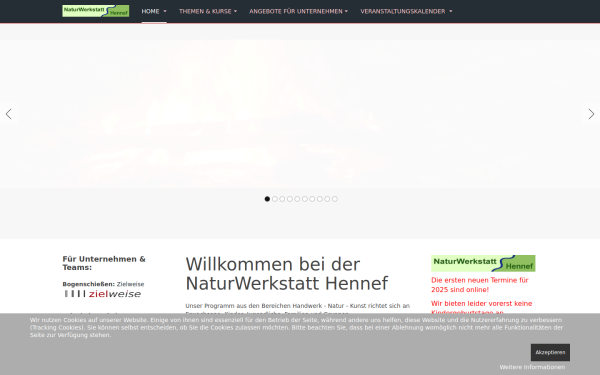Select the fifth slideshow indicator dot
The height and width of the screenshot is (375, 600).
pyautogui.click(x=297, y=199)
